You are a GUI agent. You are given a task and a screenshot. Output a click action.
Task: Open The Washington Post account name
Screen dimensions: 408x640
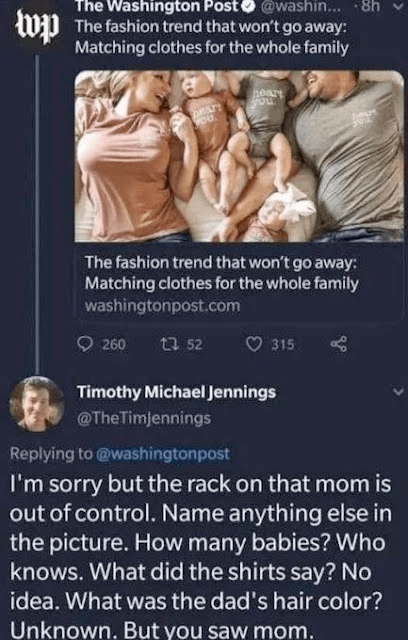(x=156, y=6)
